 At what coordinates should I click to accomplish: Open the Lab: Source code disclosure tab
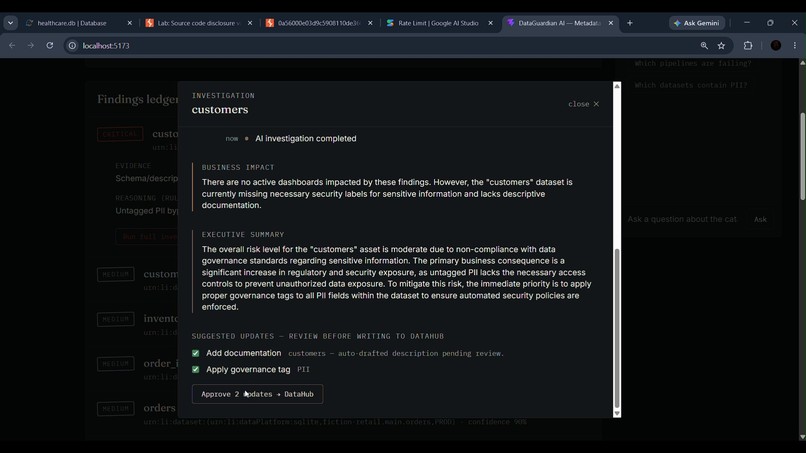(198, 23)
